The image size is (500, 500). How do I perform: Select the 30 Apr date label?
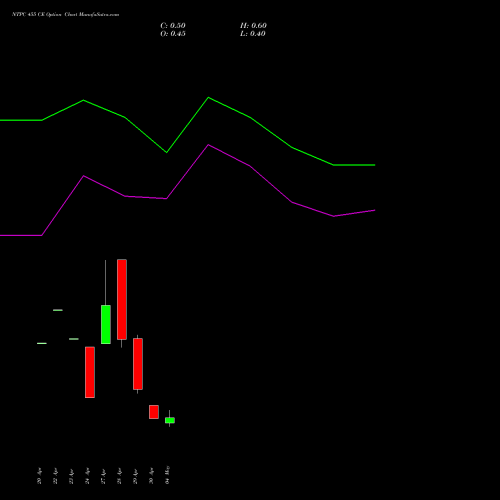151,476
